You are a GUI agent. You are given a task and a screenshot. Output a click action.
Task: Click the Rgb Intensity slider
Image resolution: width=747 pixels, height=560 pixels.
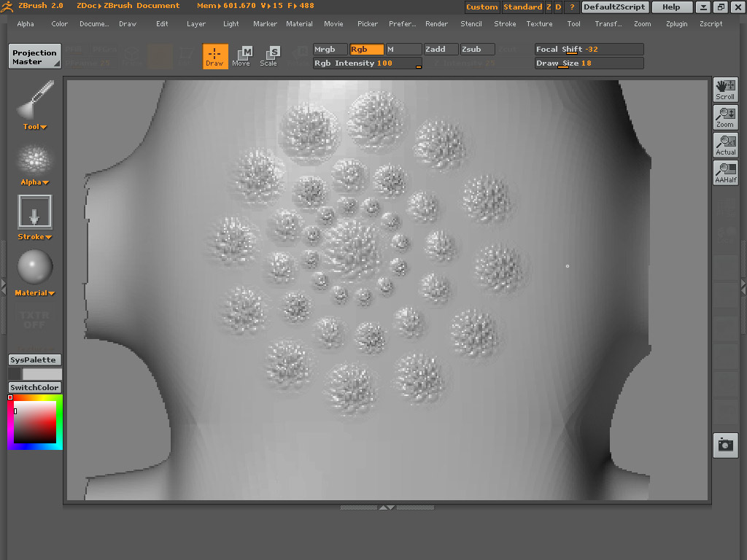click(x=367, y=63)
